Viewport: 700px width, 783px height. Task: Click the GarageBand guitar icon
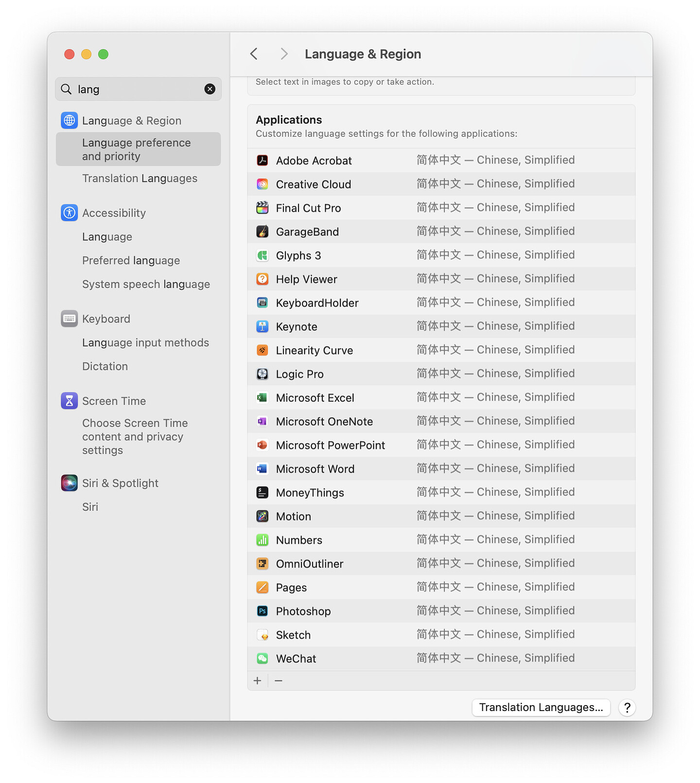[x=262, y=231]
